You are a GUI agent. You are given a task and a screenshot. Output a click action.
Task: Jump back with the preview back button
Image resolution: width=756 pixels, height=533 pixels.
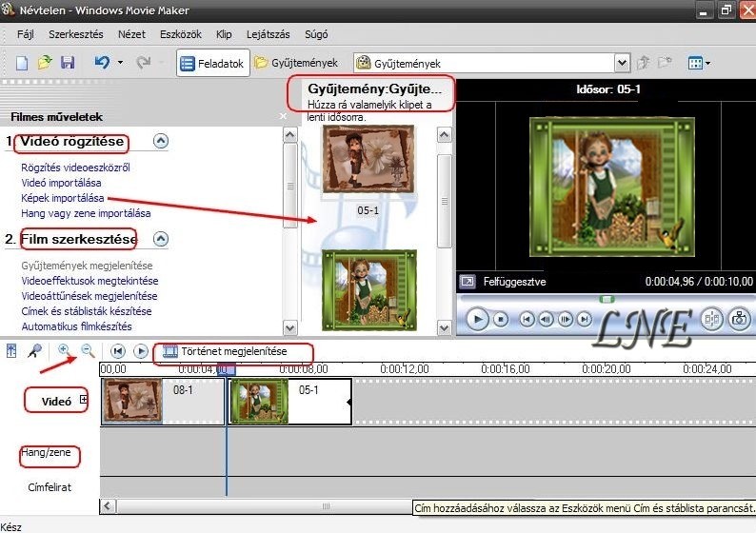pyautogui.click(x=527, y=319)
